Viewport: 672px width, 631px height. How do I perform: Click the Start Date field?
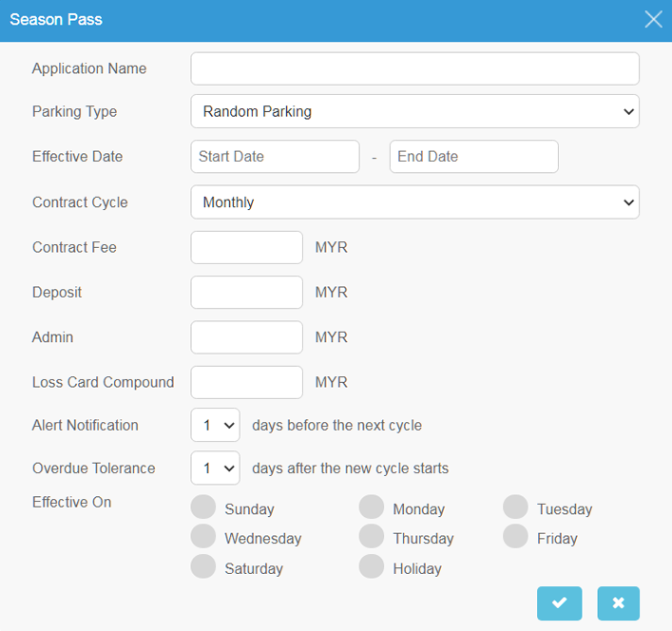(x=275, y=157)
